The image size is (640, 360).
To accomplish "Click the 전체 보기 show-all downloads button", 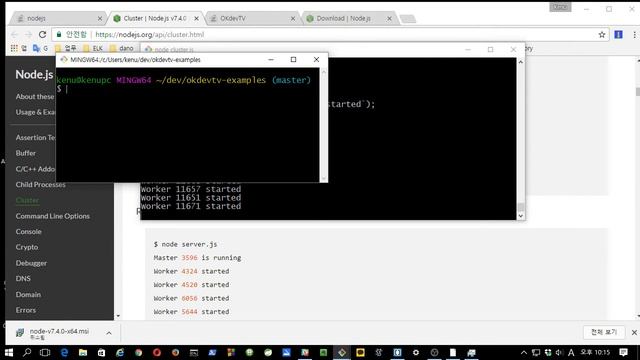I will [x=604, y=332].
